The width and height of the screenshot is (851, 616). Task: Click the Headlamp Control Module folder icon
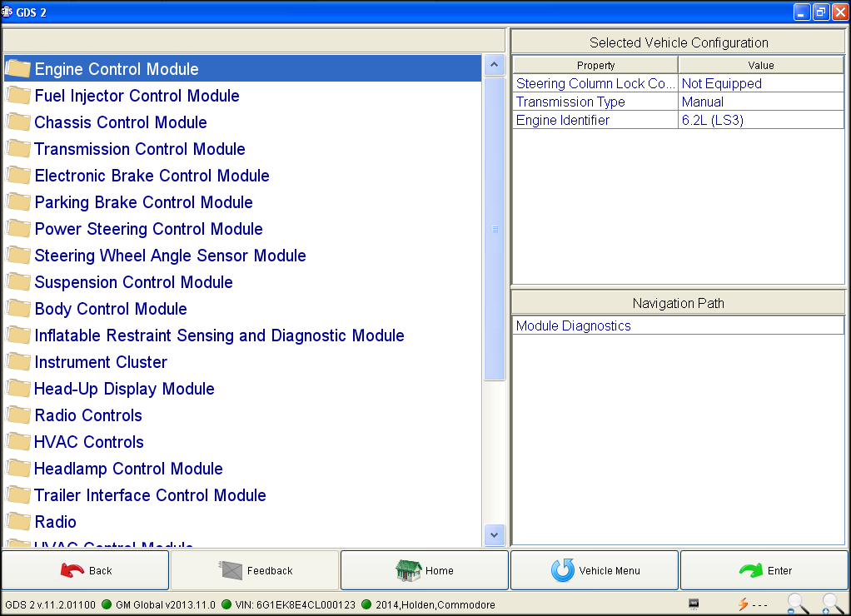pyautogui.click(x=18, y=468)
